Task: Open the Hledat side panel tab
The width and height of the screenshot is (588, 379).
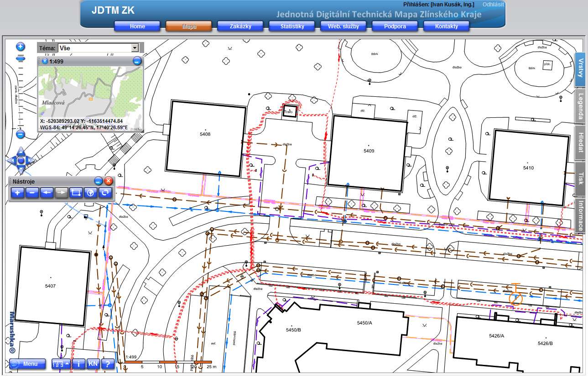Action: (x=580, y=143)
